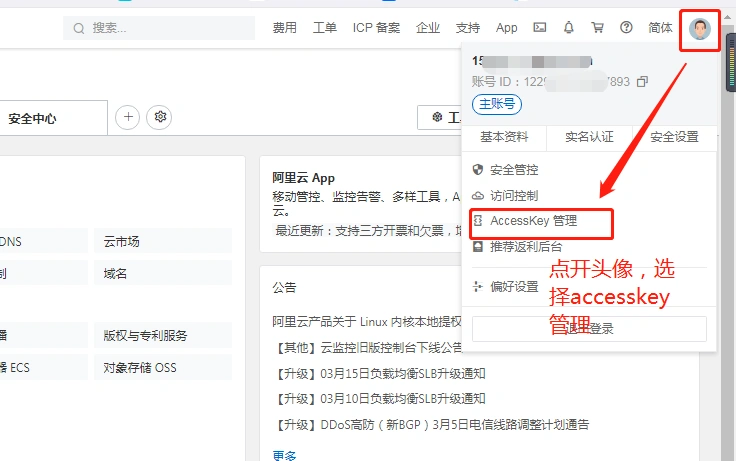Select the 偏好设置 icon
Viewport: 736px width, 461px height.
pyautogui.click(x=478, y=286)
